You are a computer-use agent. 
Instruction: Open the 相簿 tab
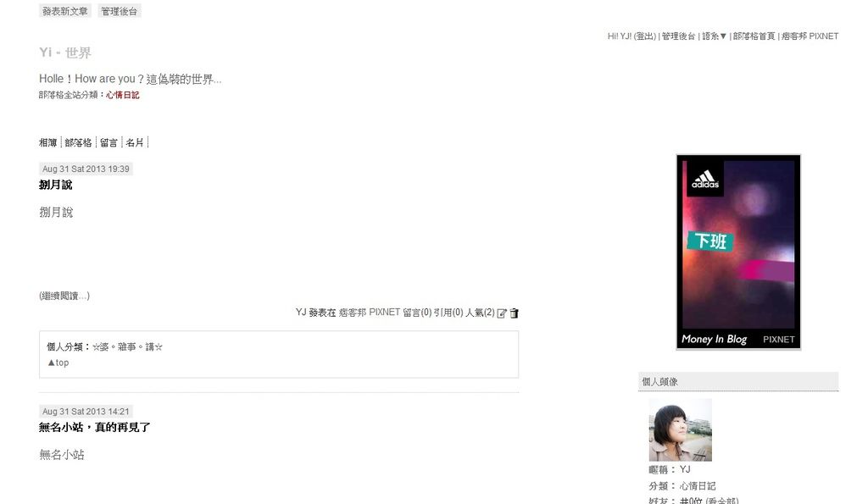48,143
